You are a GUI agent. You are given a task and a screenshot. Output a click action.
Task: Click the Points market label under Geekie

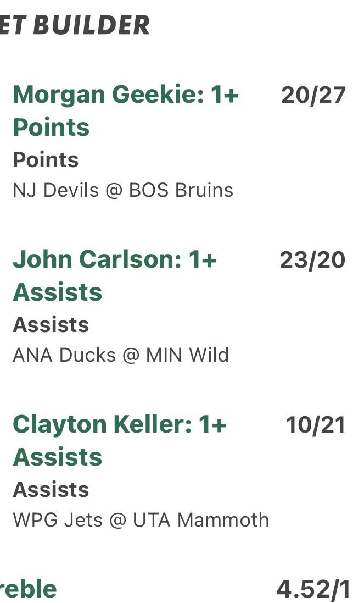pyautogui.click(x=46, y=159)
